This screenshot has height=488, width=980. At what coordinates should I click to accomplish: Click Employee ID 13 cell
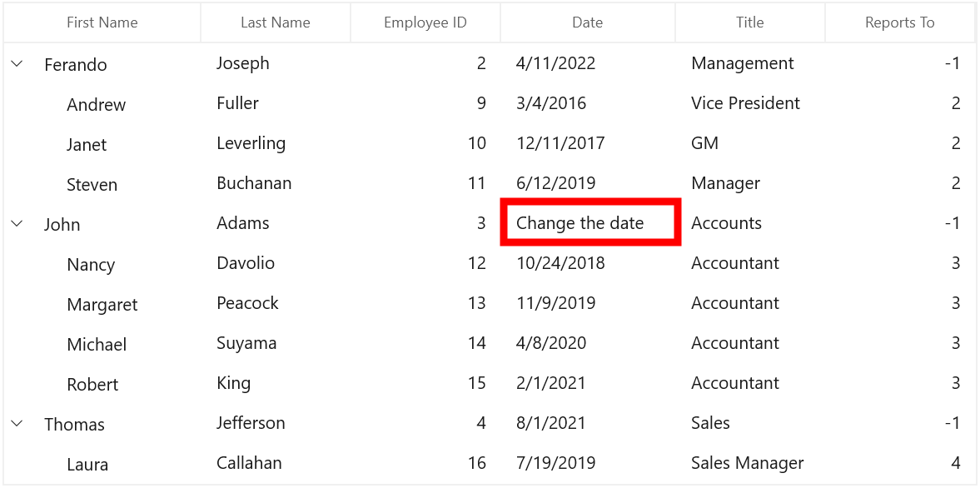[x=476, y=303]
